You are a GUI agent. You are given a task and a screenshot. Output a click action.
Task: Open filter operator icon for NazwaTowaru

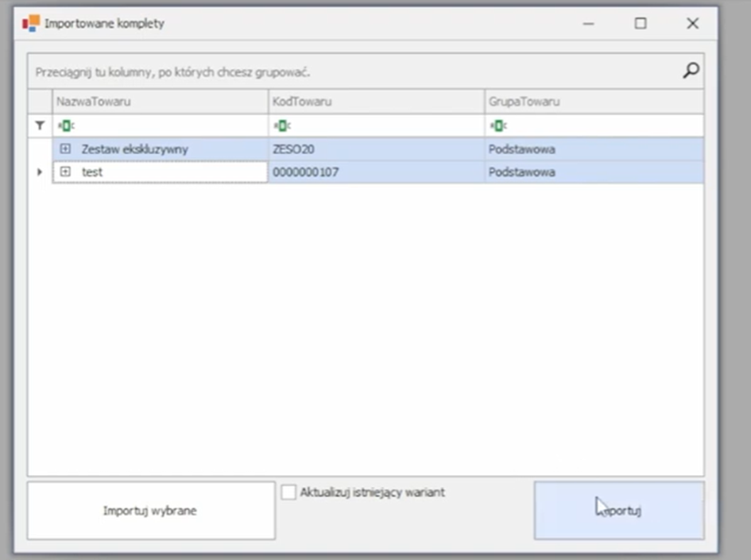64,126
